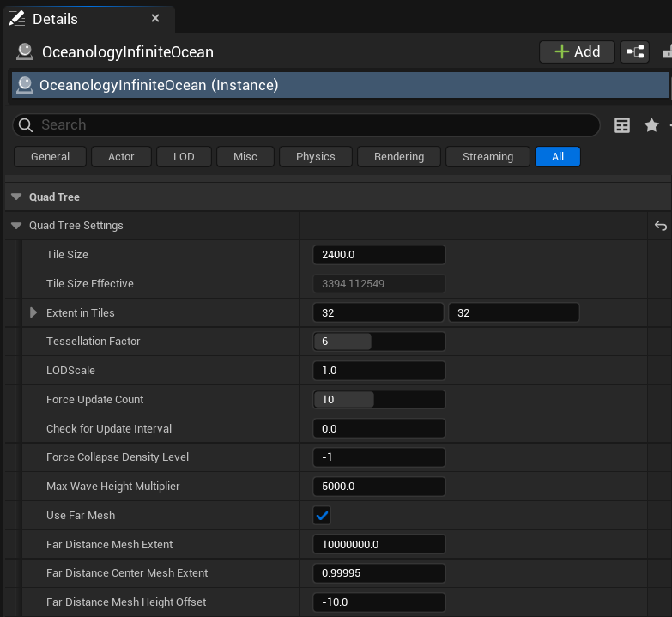The height and width of the screenshot is (617, 672).
Task: Select the LOD filter tab
Action: 184,157
